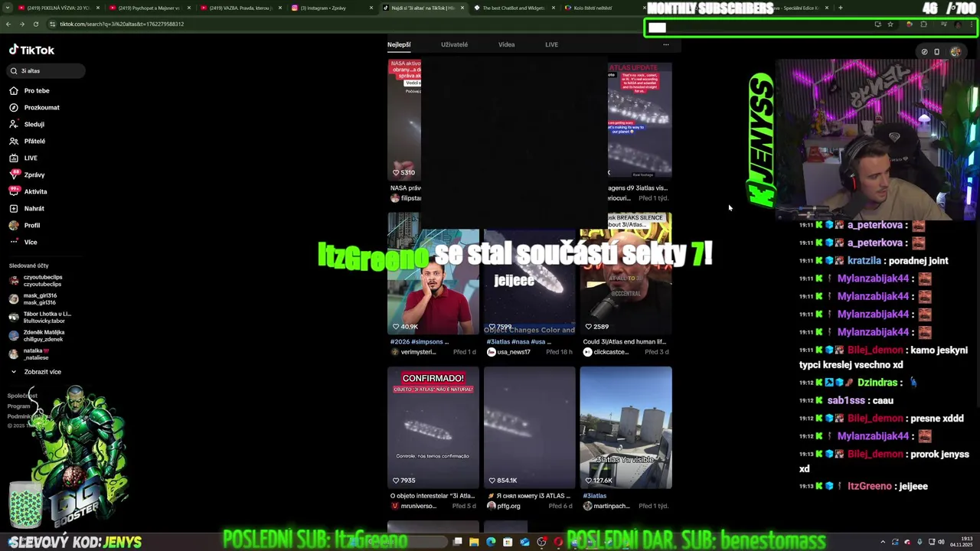Switch to PEKELNÁ VÝZVA YouTube tab
This screenshot has height=551, width=980.
point(59,8)
